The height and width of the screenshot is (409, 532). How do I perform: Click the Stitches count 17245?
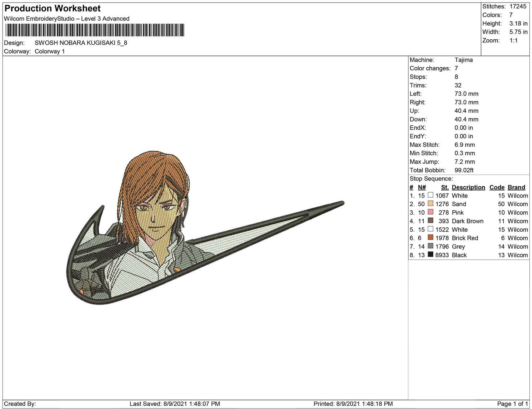click(518, 6)
